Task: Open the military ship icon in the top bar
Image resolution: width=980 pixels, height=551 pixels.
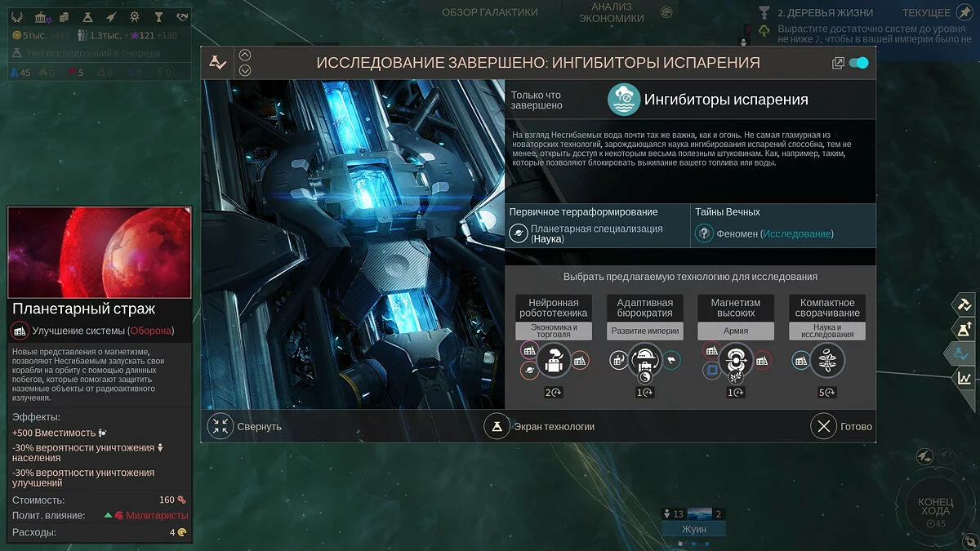Action: [112, 16]
